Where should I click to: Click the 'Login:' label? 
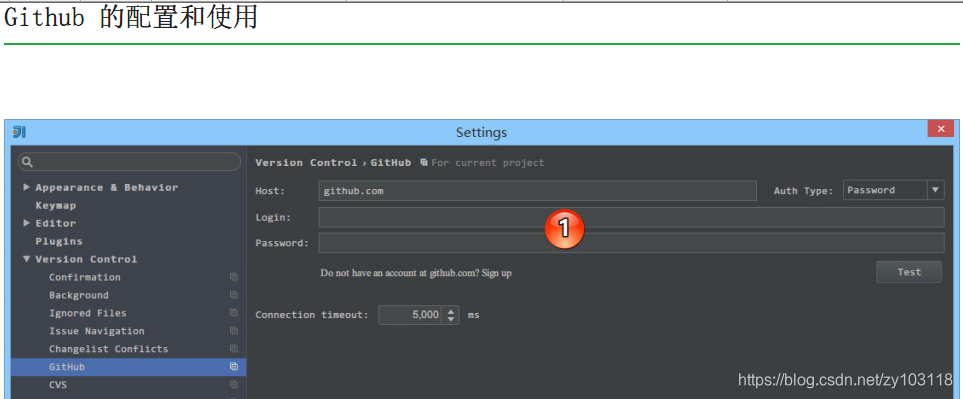pos(273,217)
